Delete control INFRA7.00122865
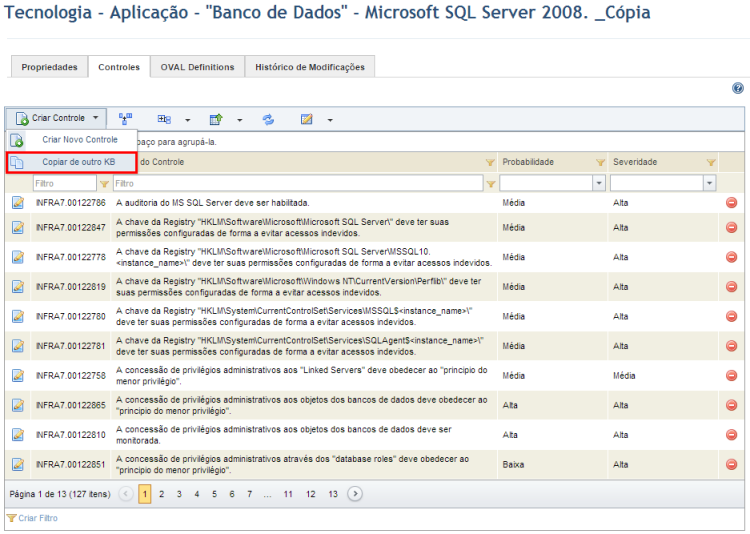The width and height of the screenshot is (750, 534). click(731, 405)
